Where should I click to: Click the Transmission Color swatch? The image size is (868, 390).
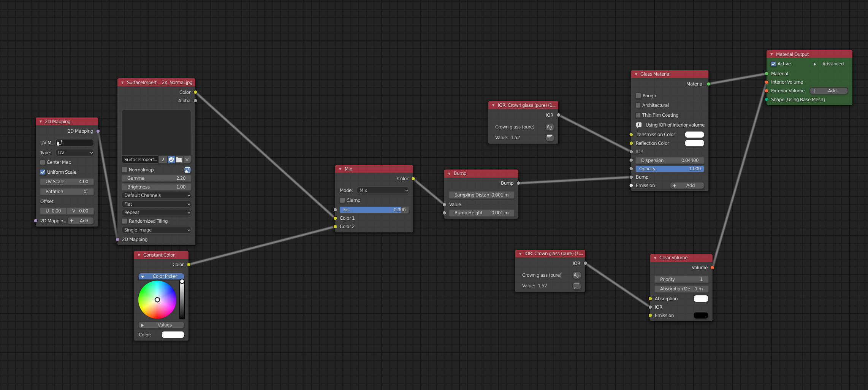694,135
